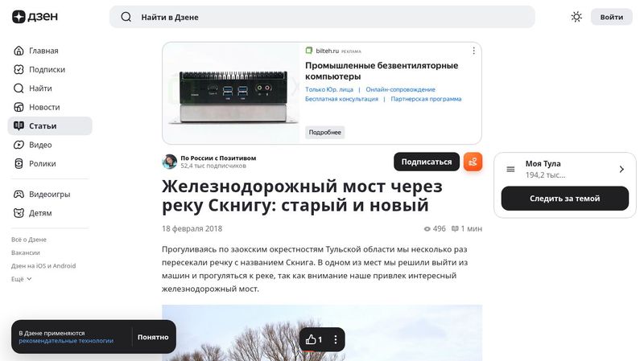Screen dimensions: 644x361
Task: Open Видеоигры gamepad icon
Action: coord(19,194)
